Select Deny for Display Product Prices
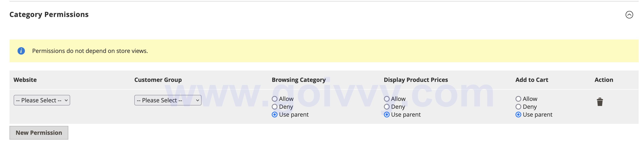This screenshot has width=644, height=153. point(387,106)
